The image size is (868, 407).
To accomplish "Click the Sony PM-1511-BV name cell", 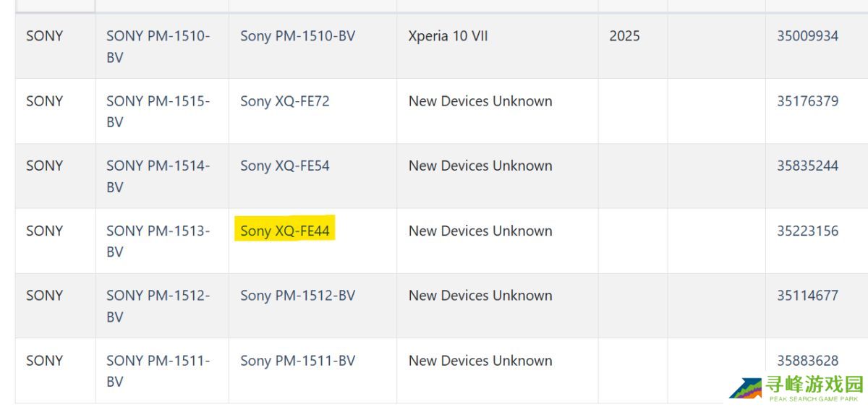I will pos(297,360).
